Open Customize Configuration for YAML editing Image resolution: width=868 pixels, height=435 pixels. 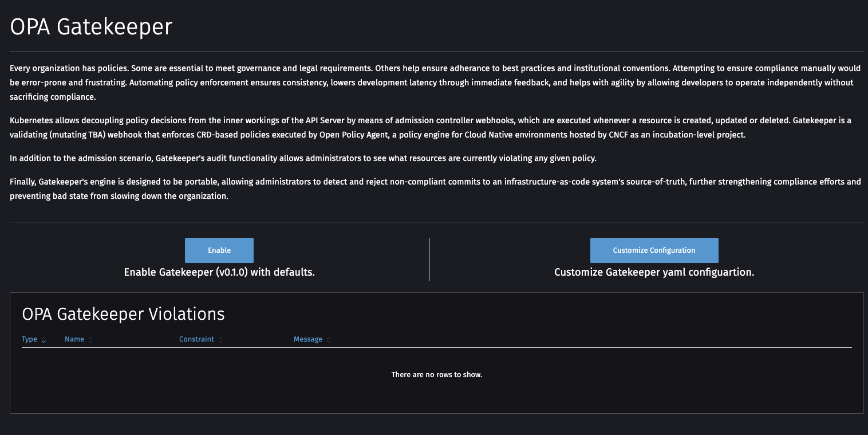click(654, 250)
